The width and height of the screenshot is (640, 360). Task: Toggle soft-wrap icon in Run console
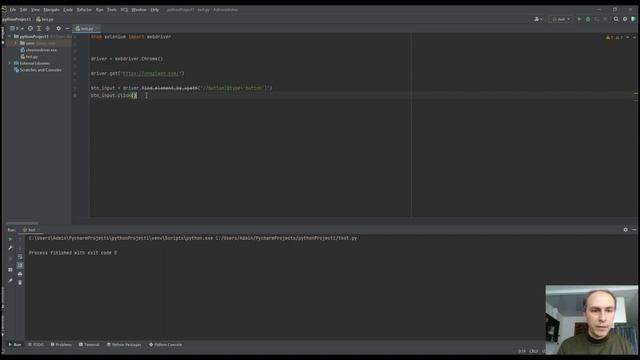20,257
